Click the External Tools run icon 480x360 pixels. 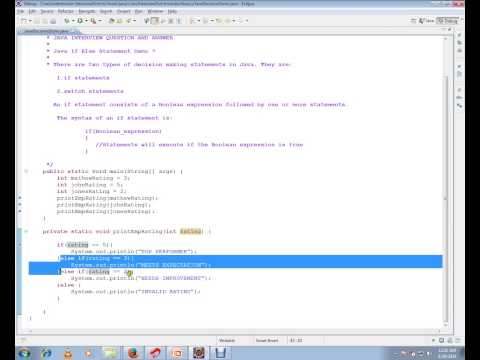coord(93,21)
